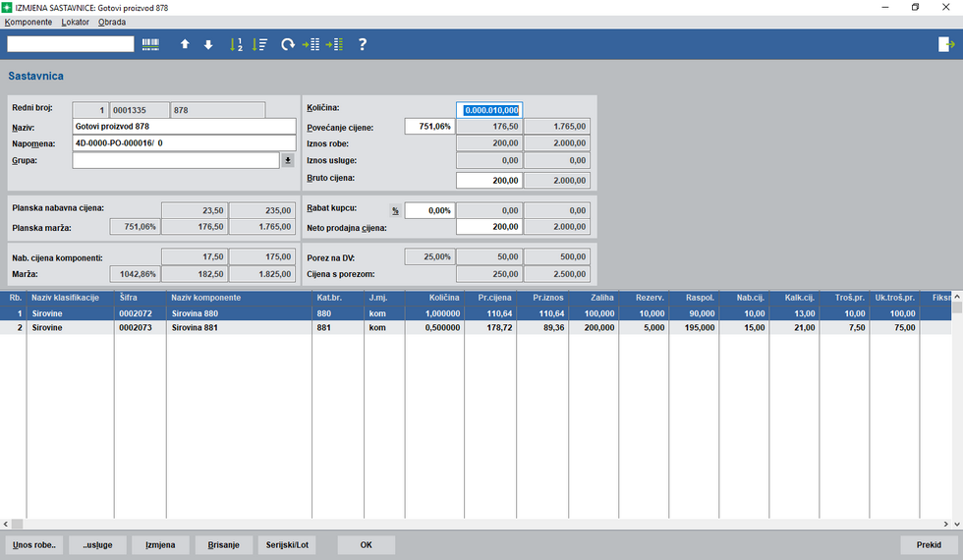Click the Izmjena button
963x560 pixels.
[160, 544]
